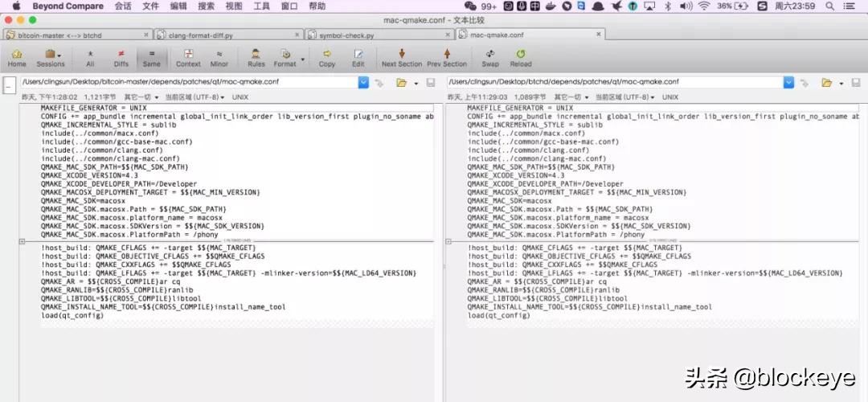The width and height of the screenshot is (868, 402).
Task: Open the 搜索 menu
Action: click(206, 6)
